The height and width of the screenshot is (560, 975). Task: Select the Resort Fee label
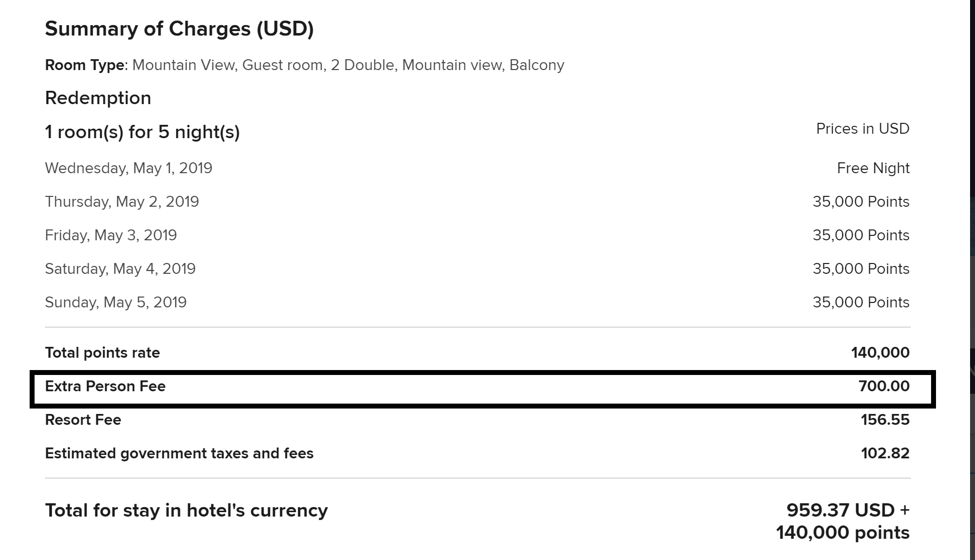[83, 420]
